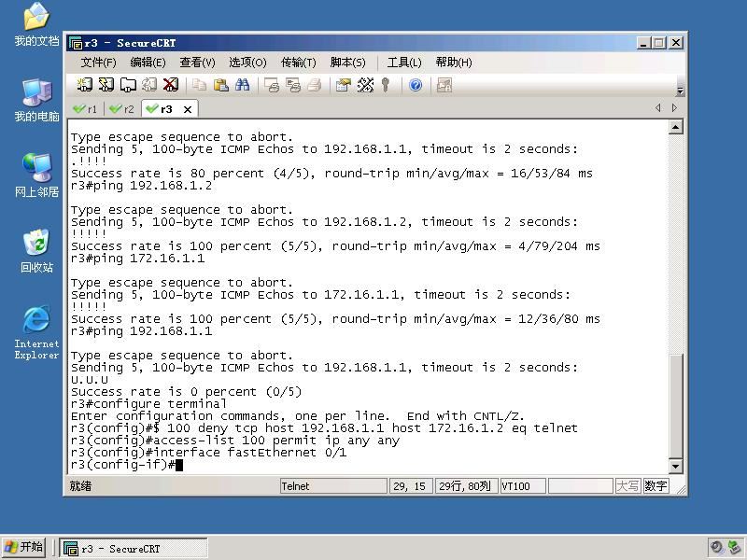Click the tab bar scroll-right arrow

[674, 108]
